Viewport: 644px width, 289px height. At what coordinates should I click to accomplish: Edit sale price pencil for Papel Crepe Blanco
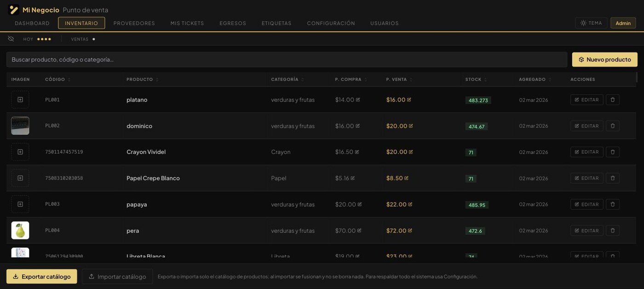[406, 178]
